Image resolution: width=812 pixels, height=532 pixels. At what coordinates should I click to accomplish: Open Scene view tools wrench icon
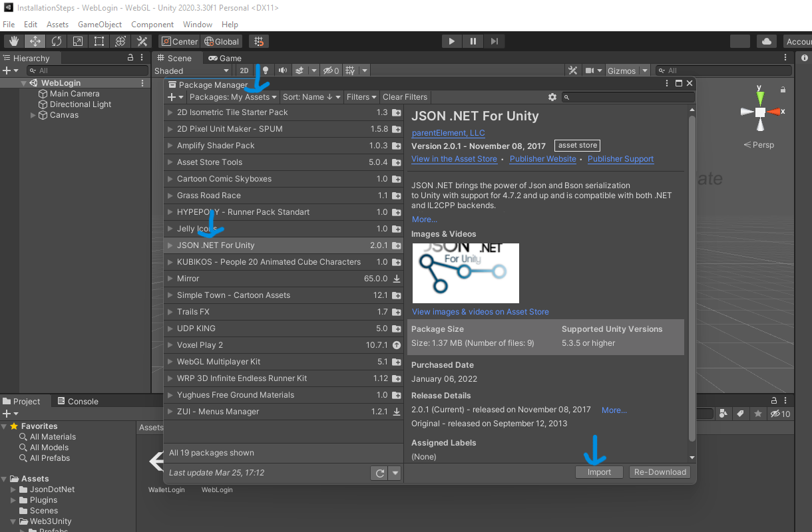tap(573, 70)
